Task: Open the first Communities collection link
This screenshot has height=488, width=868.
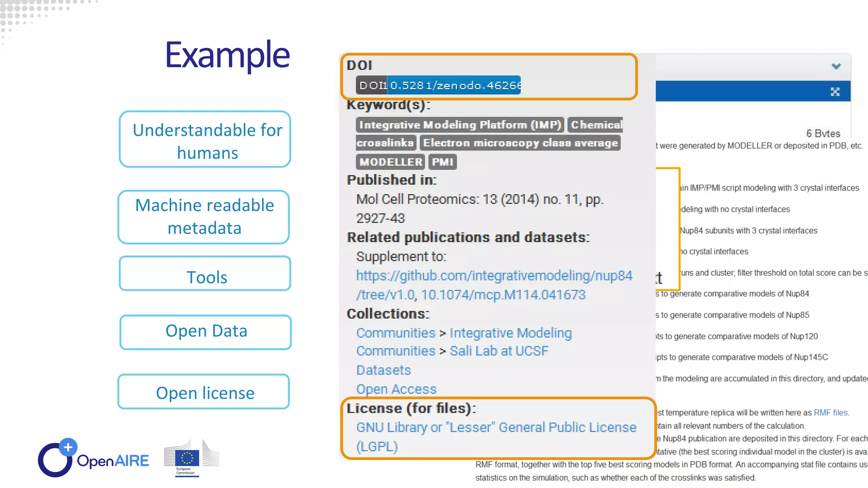Action: pos(395,333)
